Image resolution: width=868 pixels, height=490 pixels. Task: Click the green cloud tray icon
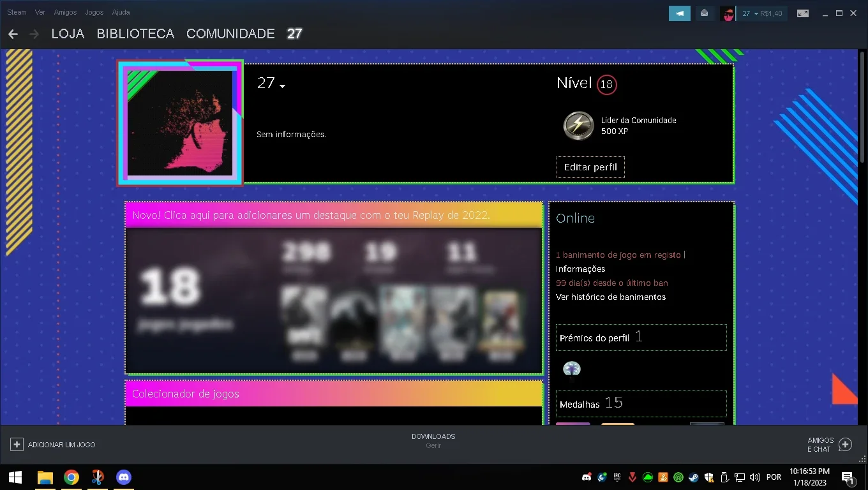pyautogui.click(x=648, y=477)
